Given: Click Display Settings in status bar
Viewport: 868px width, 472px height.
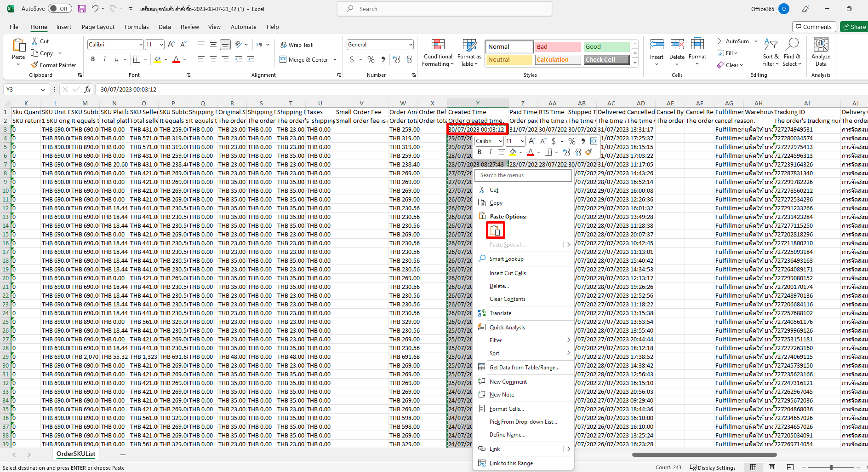Looking at the screenshot, I should (x=713, y=467).
